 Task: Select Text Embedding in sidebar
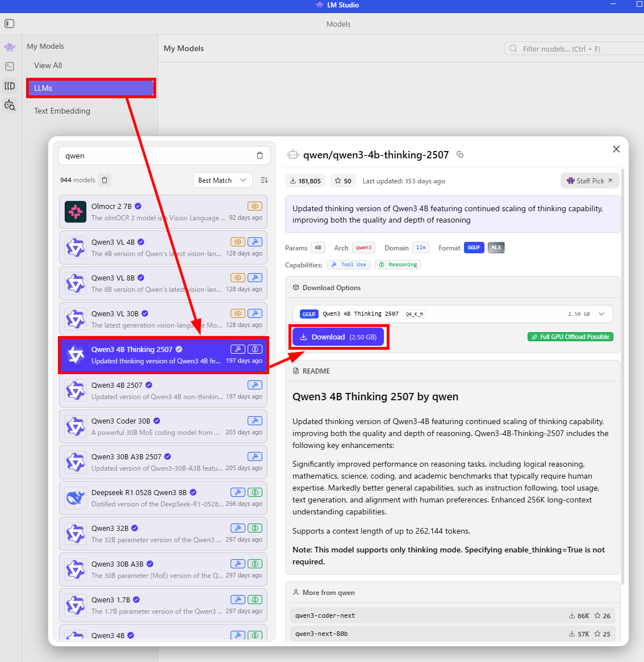(62, 111)
